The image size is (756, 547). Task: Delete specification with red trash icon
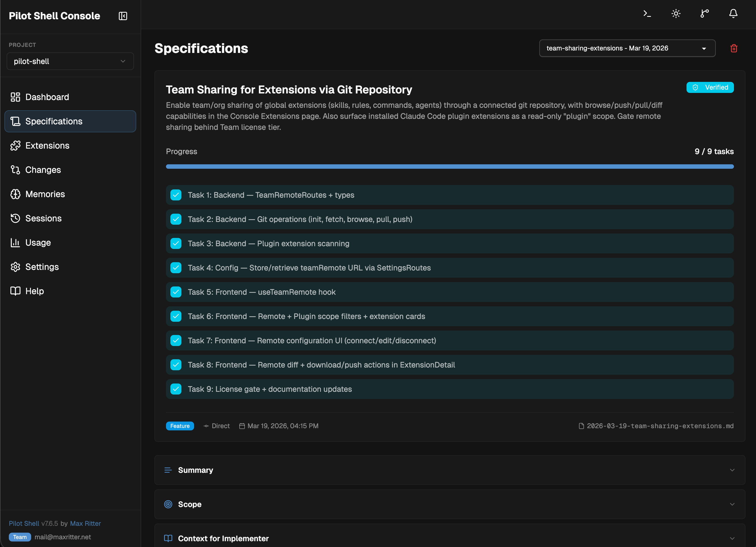coord(734,48)
